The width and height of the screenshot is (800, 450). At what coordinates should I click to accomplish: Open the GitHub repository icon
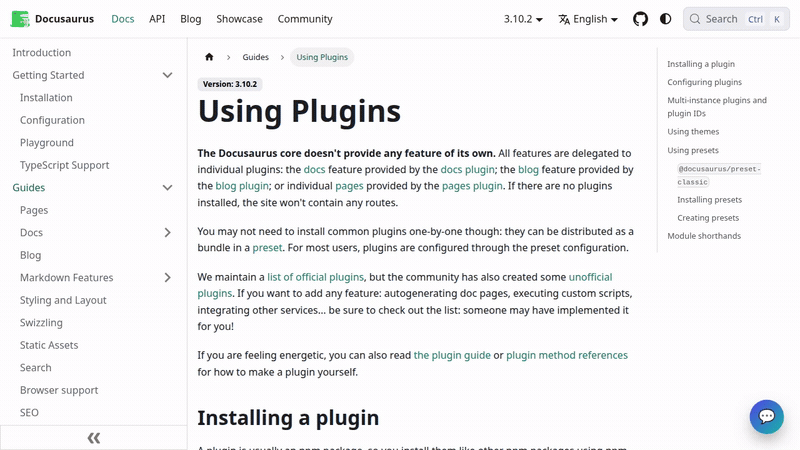[x=640, y=19]
